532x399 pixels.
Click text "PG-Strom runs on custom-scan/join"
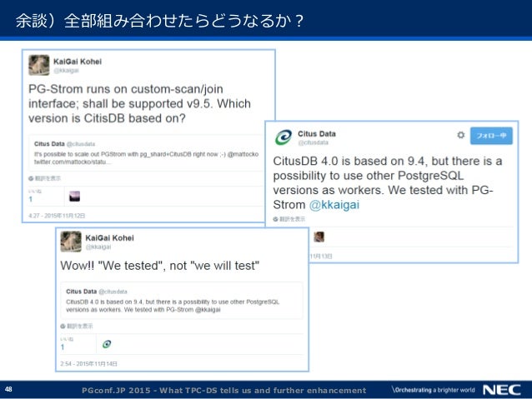[x=126, y=89]
